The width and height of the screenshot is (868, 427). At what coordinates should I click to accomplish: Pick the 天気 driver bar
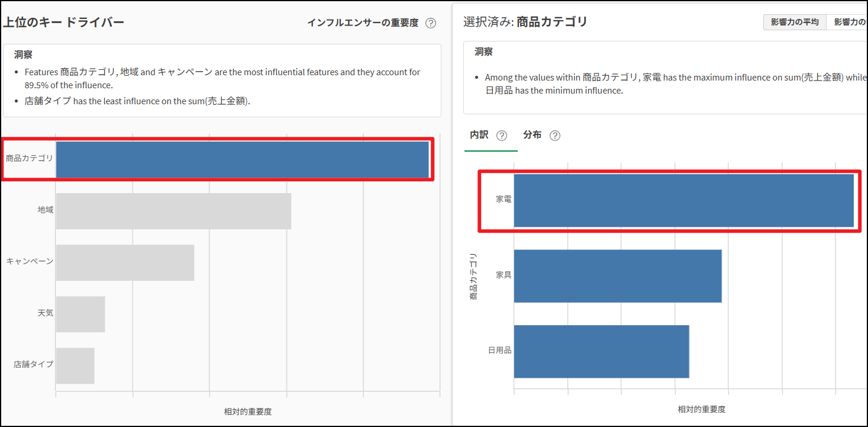pos(80,314)
